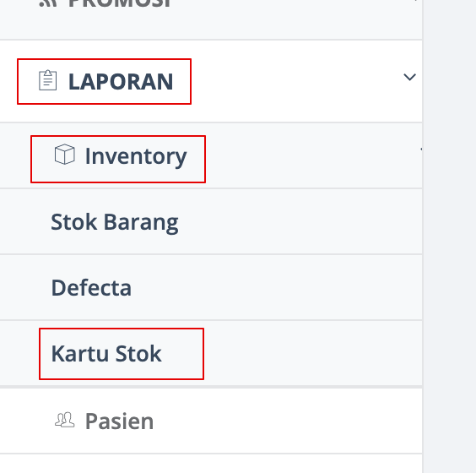The height and width of the screenshot is (473, 476).
Task: Click the small arrow on the Inventory row
Action: pyautogui.click(x=421, y=150)
